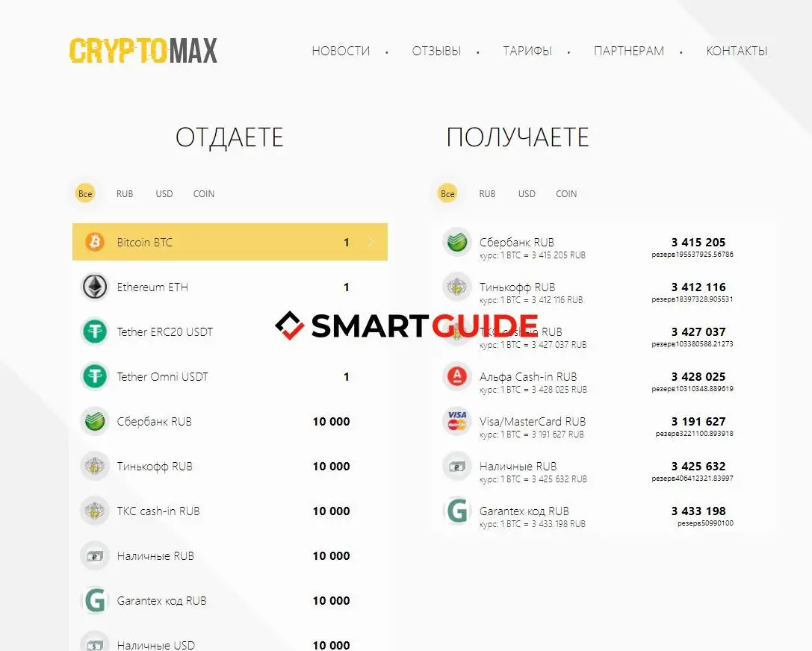Click the Ethereum ETH icon

point(94,287)
